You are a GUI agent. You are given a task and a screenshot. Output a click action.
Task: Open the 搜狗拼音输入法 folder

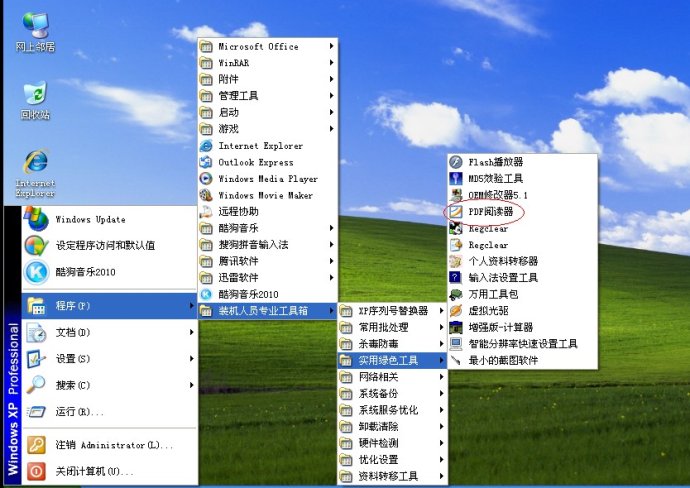pyautogui.click(x=268, y=245)
